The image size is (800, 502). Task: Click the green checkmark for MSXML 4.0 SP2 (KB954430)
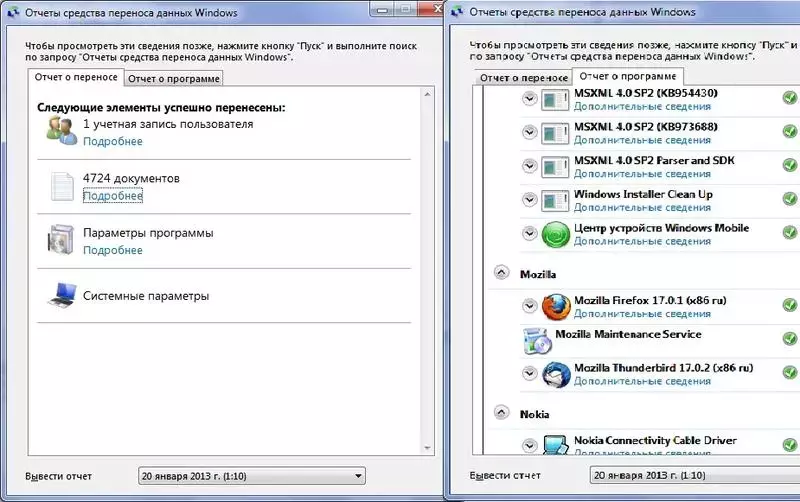point(790,97)
